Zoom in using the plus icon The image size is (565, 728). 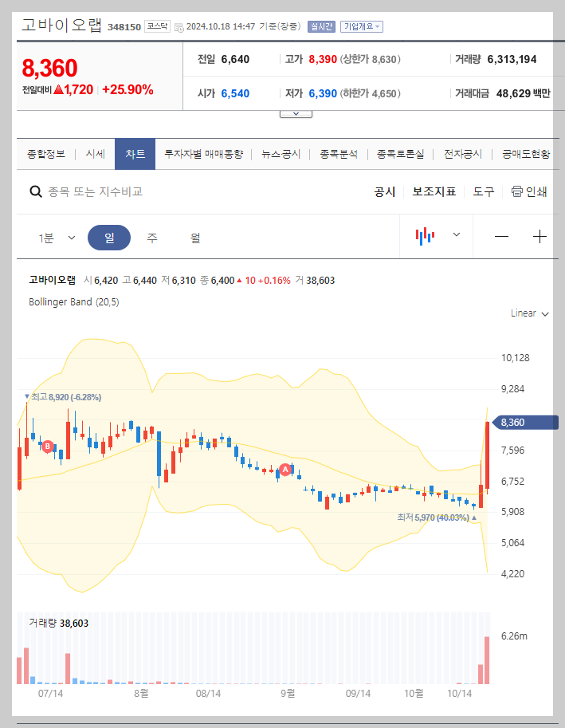click(x=539, y=236)
